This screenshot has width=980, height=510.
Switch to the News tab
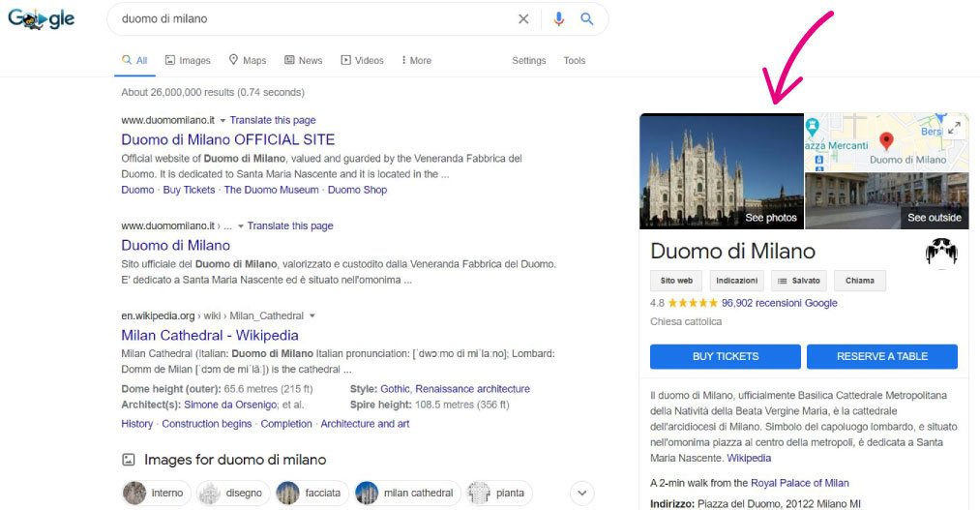[303, 61]
